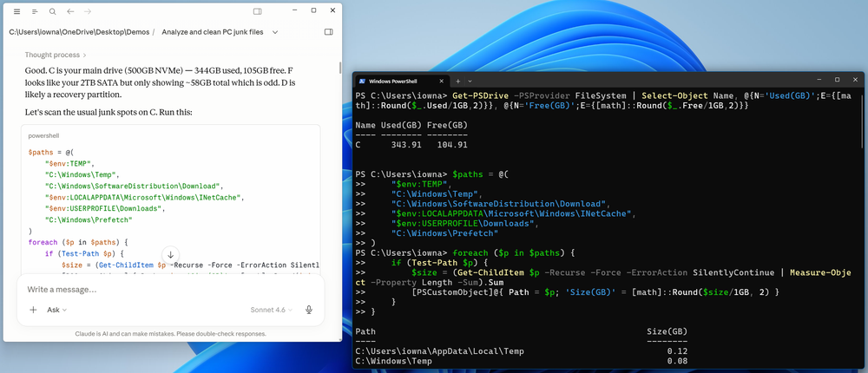Click the scroll-to-bottom arrow button
The height and width of the screenshot is (373, 868).
click(170, 255)
